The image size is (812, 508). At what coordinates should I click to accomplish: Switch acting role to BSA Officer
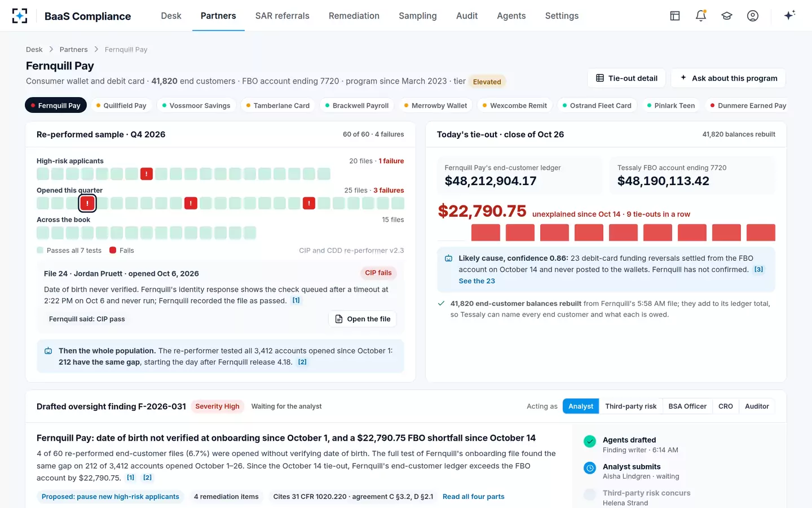point(687,406)
